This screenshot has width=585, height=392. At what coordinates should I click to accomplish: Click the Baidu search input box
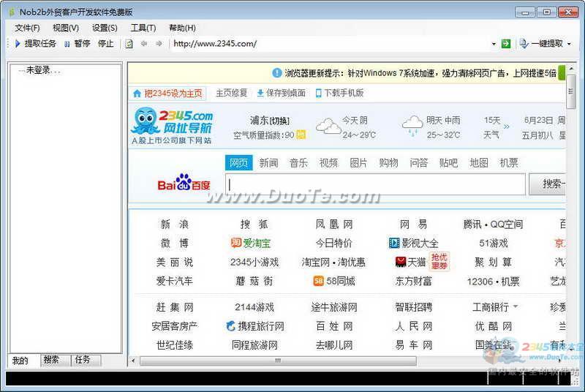(375, 184)
